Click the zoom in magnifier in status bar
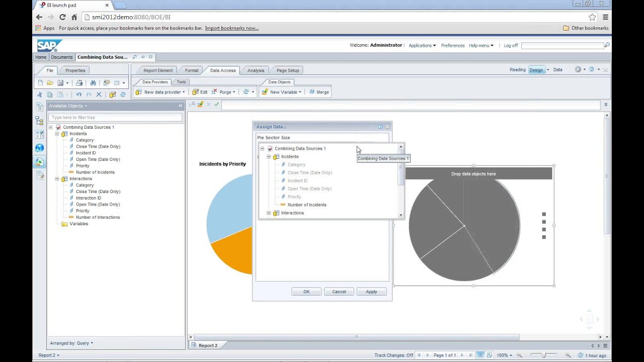The image size is (644, 362). point(568,355)
